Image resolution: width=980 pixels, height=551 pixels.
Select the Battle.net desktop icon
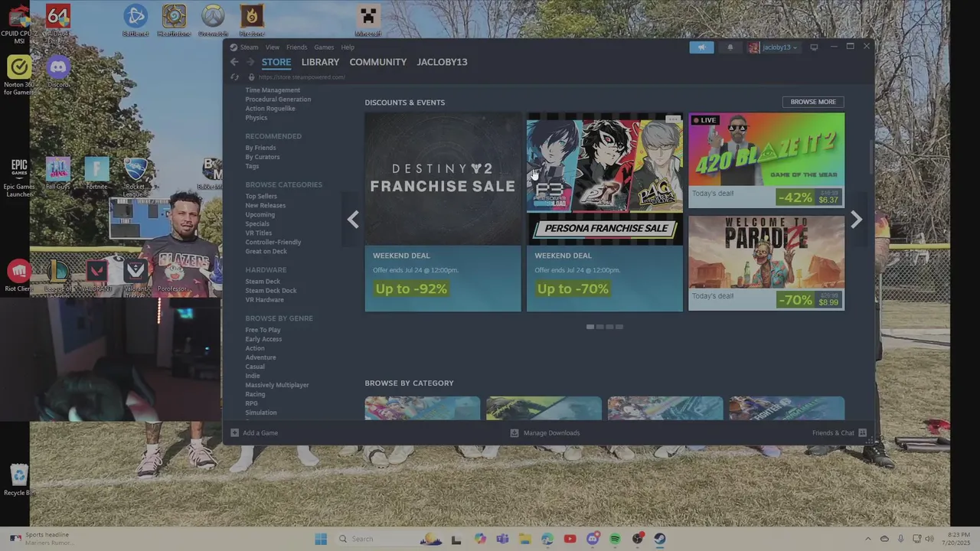(136, 20)
